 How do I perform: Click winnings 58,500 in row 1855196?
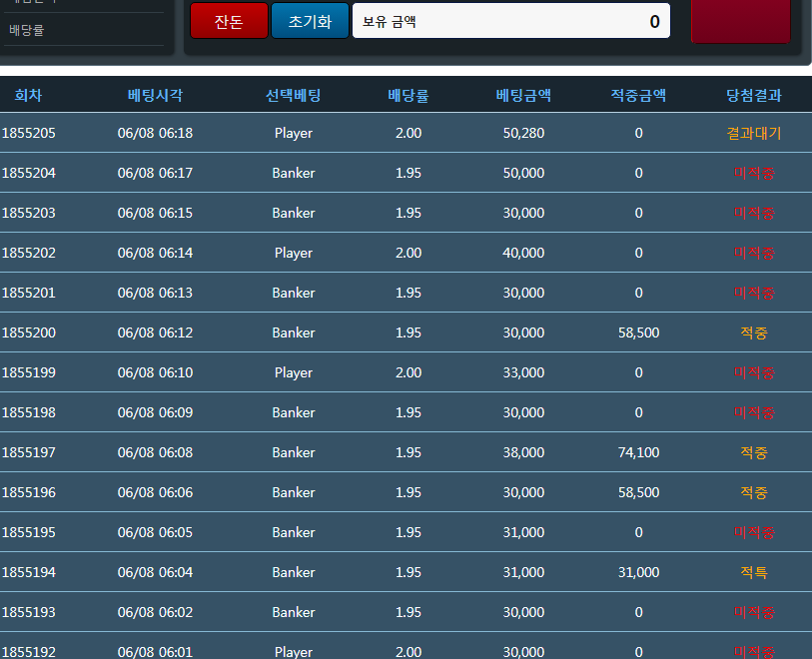coord(638,492)
